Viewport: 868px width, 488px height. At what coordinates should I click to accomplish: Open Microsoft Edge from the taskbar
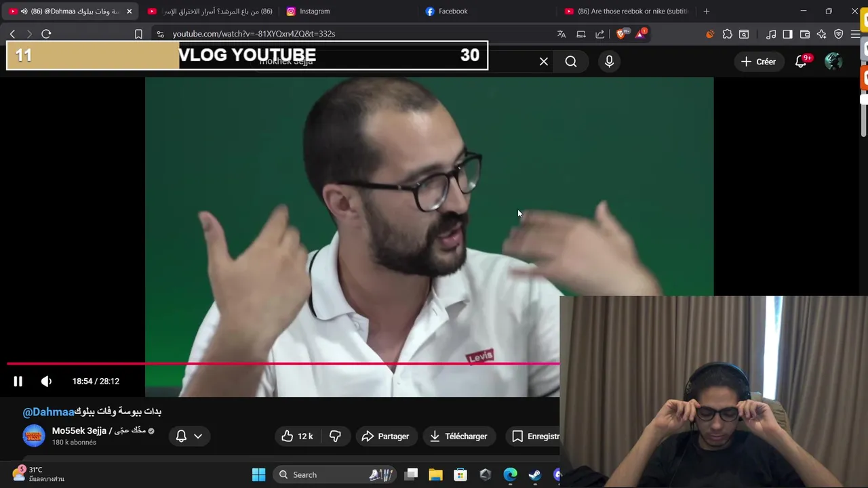pos(510,475)
